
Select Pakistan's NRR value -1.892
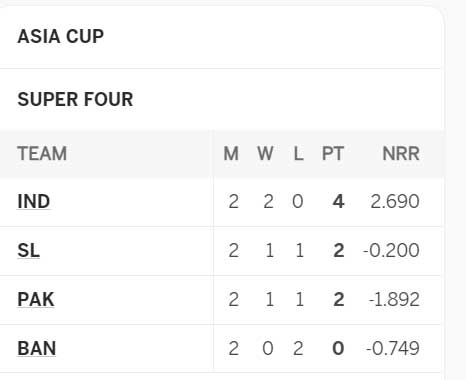click(394, 299)
